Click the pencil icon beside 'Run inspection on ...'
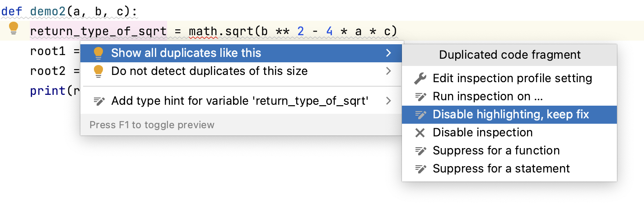 coord(420,97)
